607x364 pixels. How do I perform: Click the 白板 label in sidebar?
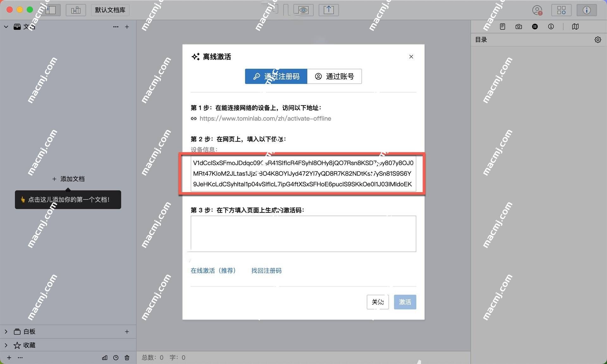click(x=29, y=331)
